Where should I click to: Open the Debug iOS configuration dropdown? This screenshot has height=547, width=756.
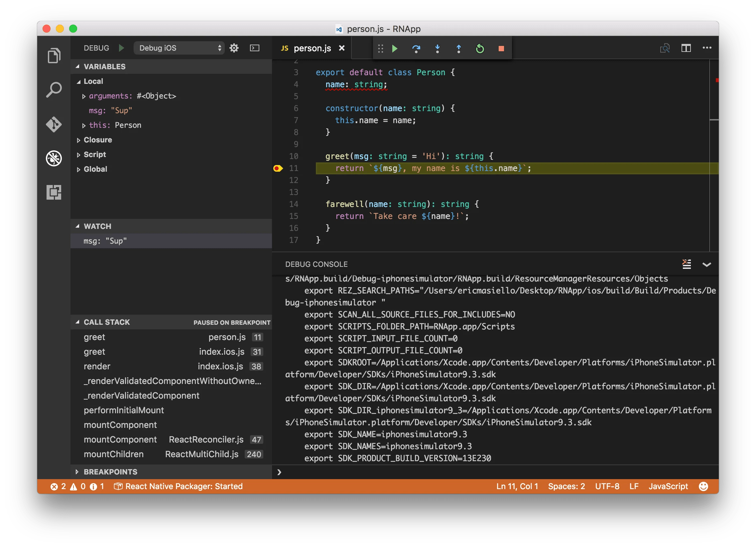[179, 48]
